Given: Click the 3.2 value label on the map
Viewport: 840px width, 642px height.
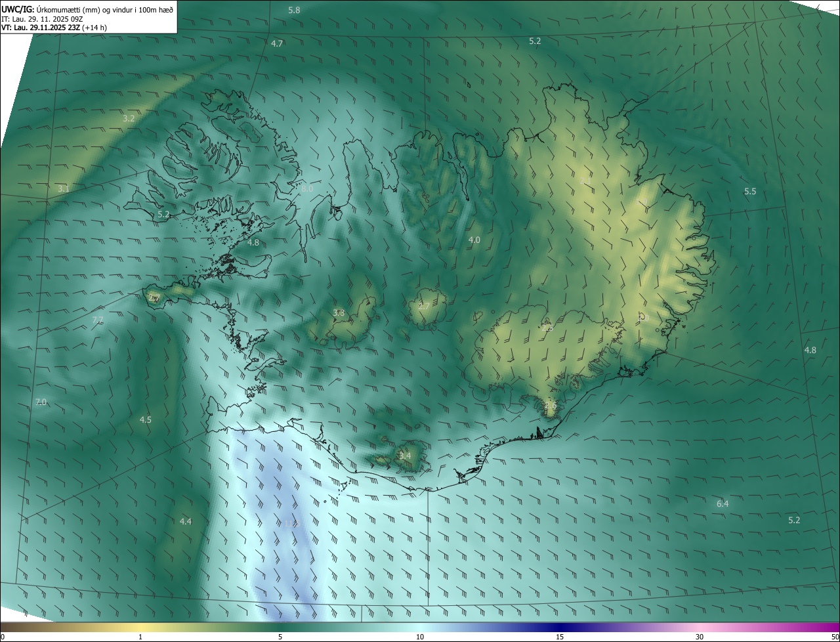Looking at the screenshot, I should [129, 119].
